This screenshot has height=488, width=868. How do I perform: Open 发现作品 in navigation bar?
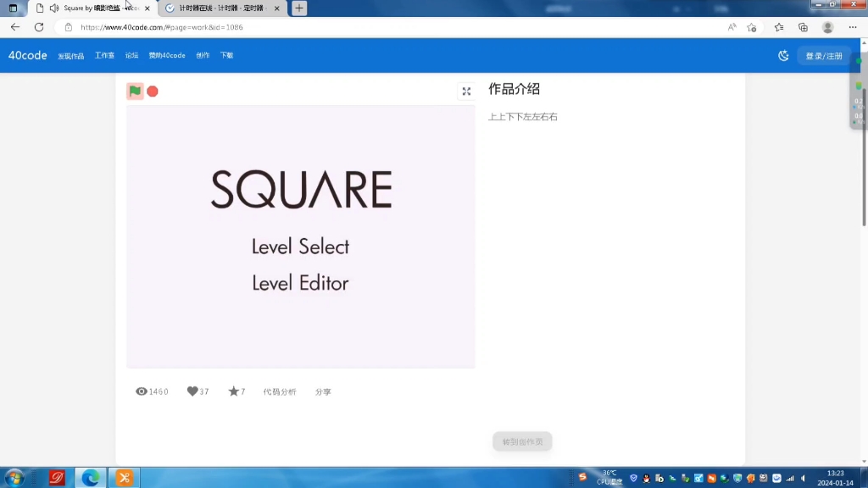[71, 56]
